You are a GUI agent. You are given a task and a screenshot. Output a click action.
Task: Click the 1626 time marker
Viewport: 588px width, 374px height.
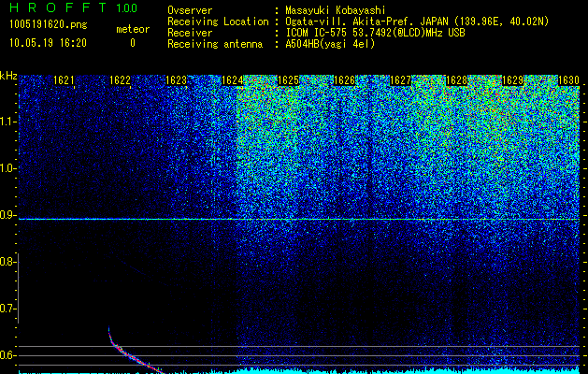coord(345,80)
